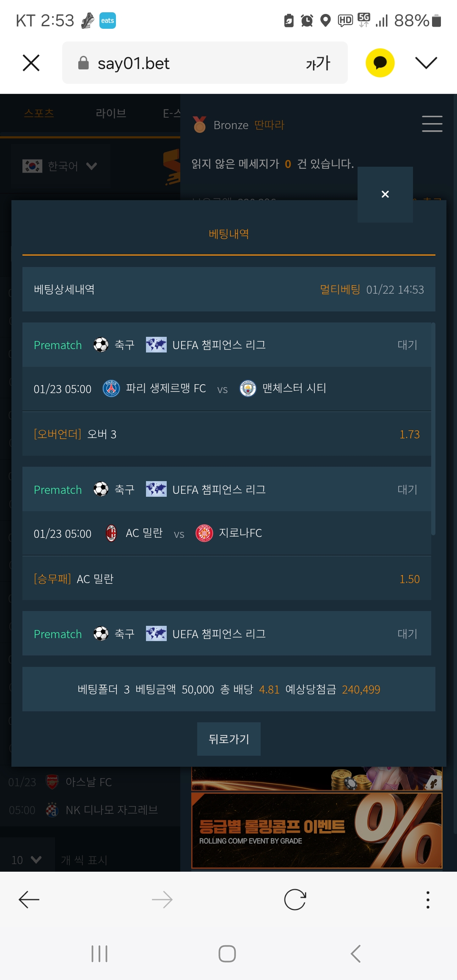Tap the KakaoTalk chat bubble icon
457x980 pixels.
(380, 63)
